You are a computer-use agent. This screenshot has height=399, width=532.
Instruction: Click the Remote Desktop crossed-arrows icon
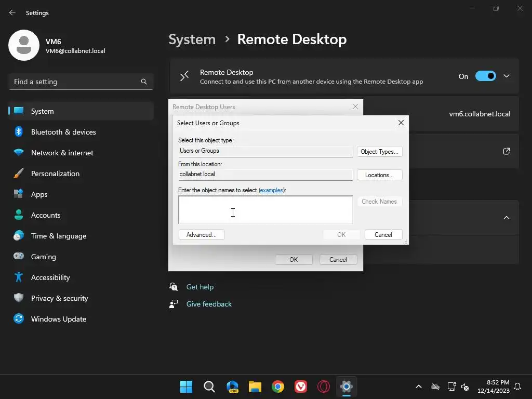(184, 76)
